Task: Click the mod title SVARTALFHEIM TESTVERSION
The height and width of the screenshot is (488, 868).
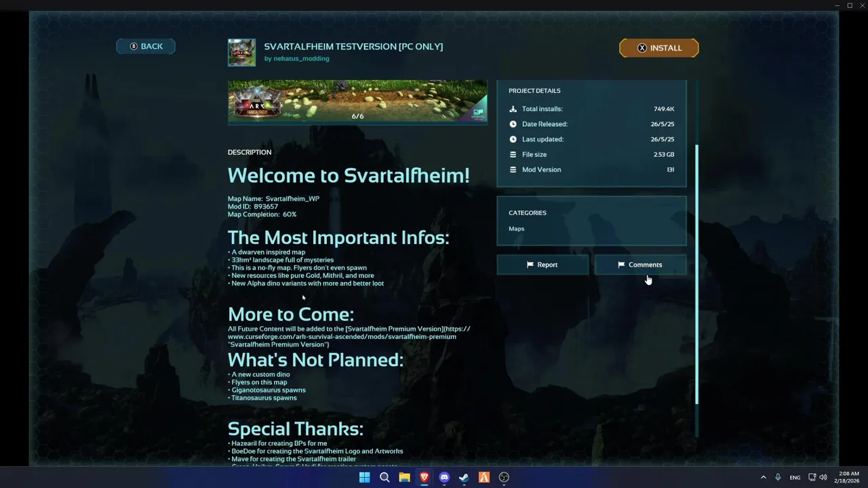Action: click(x=353, y=47)
